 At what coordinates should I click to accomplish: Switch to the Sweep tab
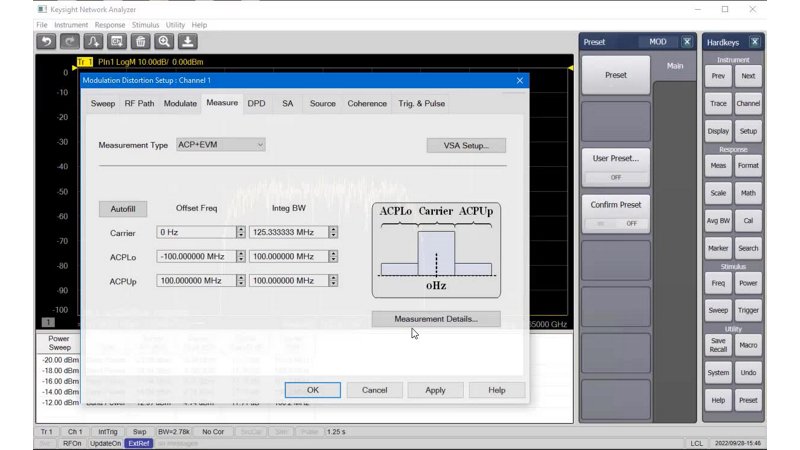click(x=103, y=104)
